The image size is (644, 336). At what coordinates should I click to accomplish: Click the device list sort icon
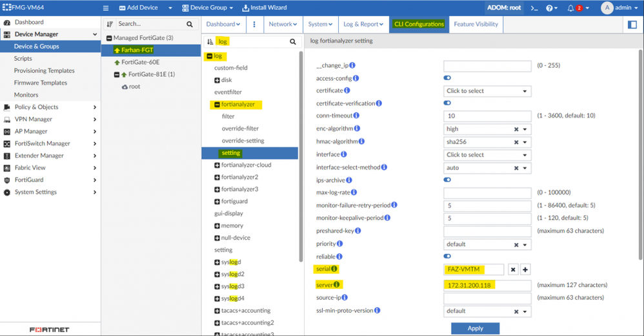point(110,25)
